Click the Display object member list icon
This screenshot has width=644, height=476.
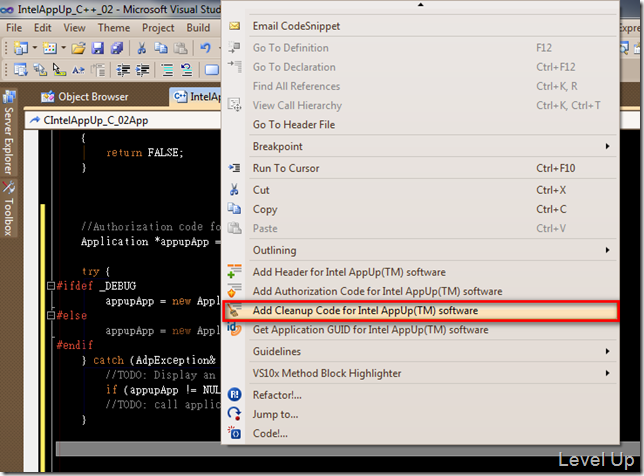tap(21, 70)
